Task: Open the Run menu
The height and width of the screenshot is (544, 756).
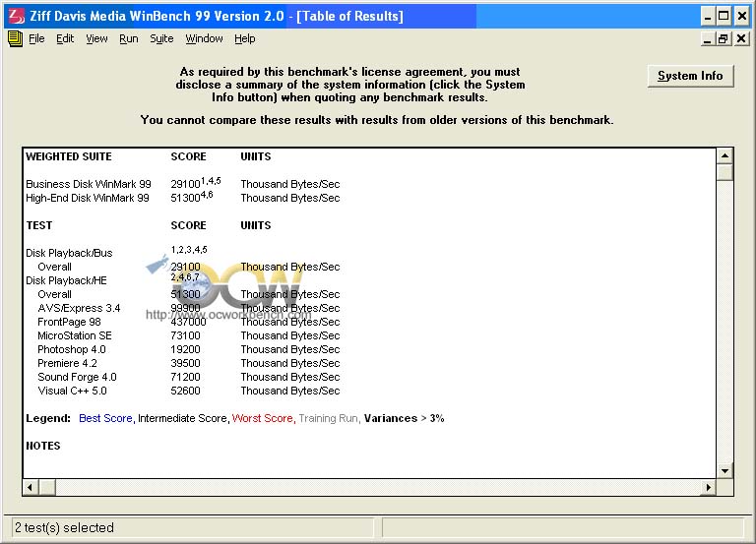Action: (129, 38)
